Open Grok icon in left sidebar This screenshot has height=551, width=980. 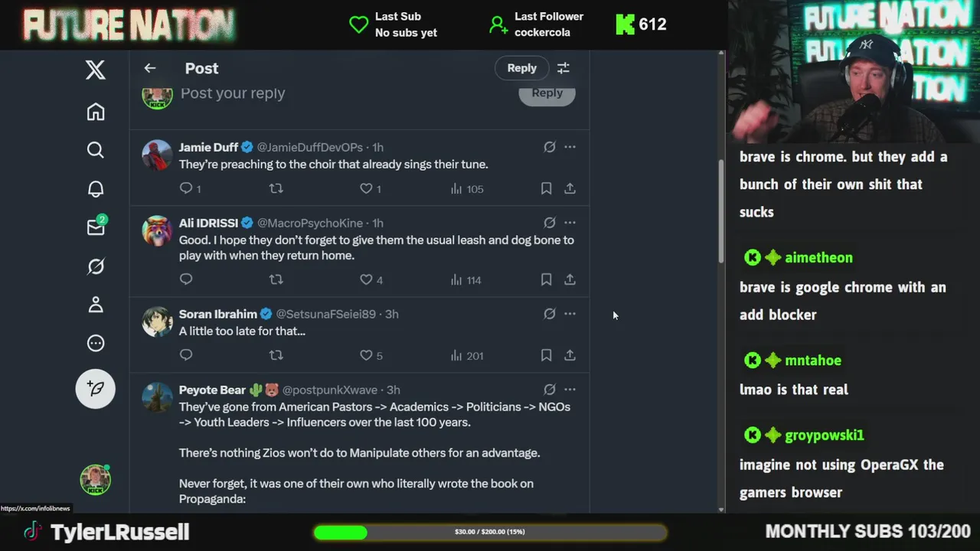[96, 266]
